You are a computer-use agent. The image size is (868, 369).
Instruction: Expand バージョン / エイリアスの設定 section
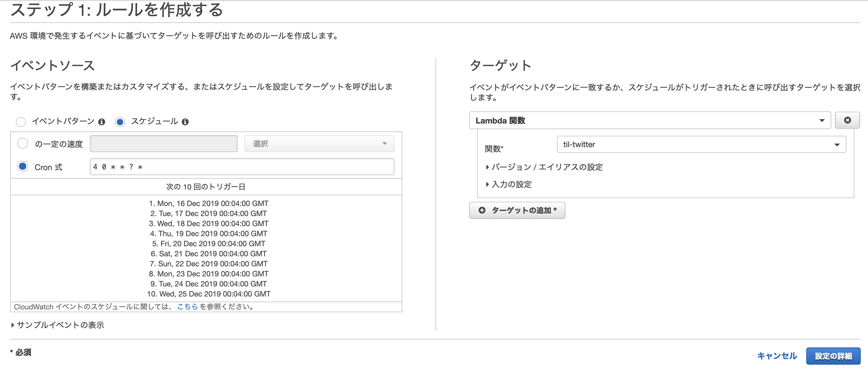tap(544, 167)
